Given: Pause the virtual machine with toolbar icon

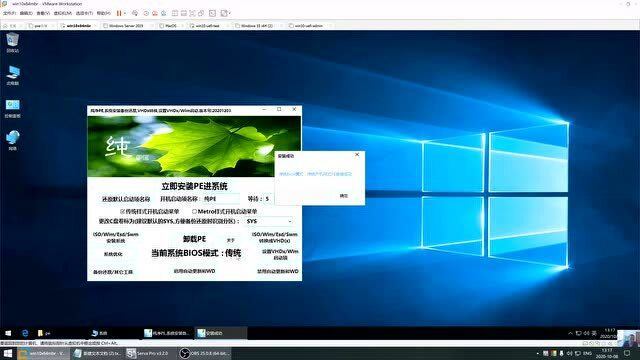Looking at the screenshot, I should [119, 13].
